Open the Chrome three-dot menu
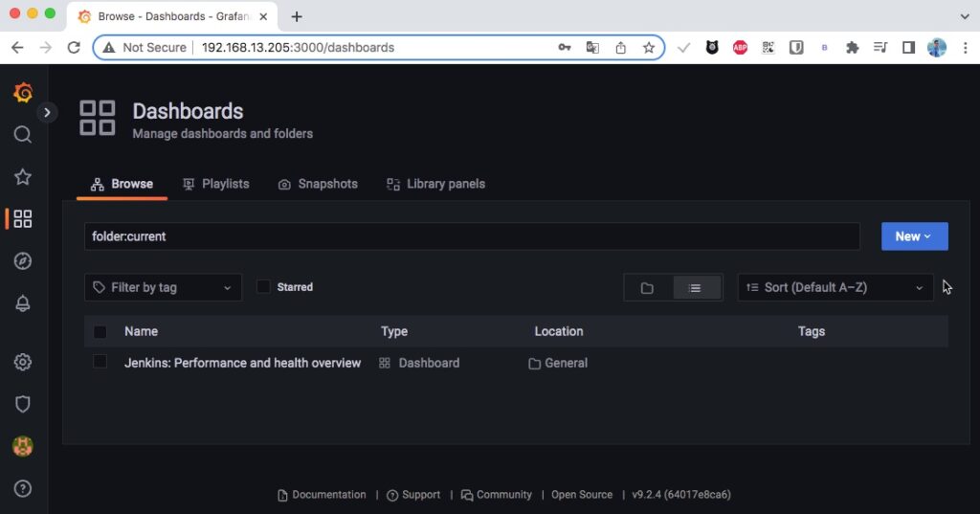Viewport: 980px width, 514px height. (x=965, y=48)
